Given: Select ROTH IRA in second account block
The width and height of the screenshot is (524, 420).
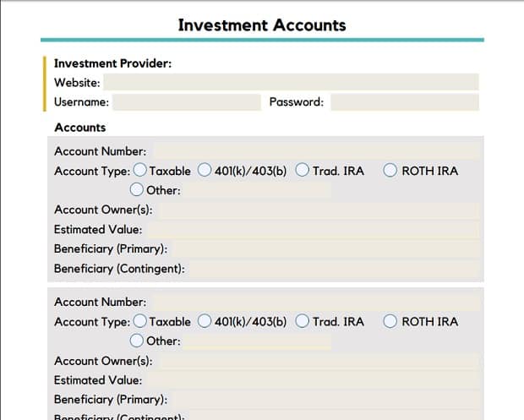Looking at the screenshot, I should [390, 321].
